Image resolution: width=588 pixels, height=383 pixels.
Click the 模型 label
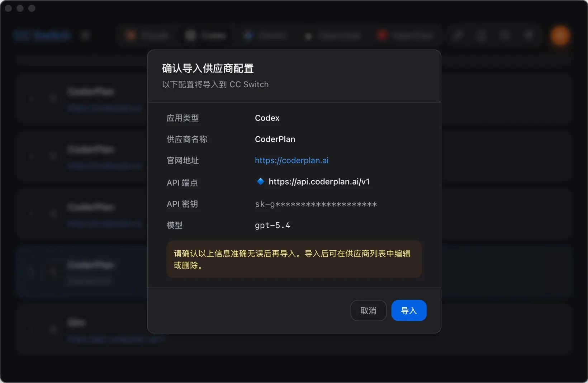tap(175, 225)
